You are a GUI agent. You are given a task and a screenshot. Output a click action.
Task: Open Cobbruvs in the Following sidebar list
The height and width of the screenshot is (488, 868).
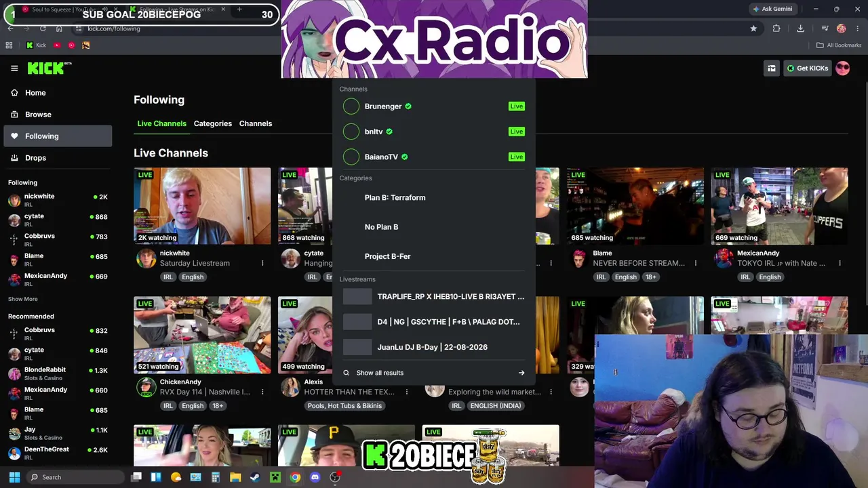58,239
